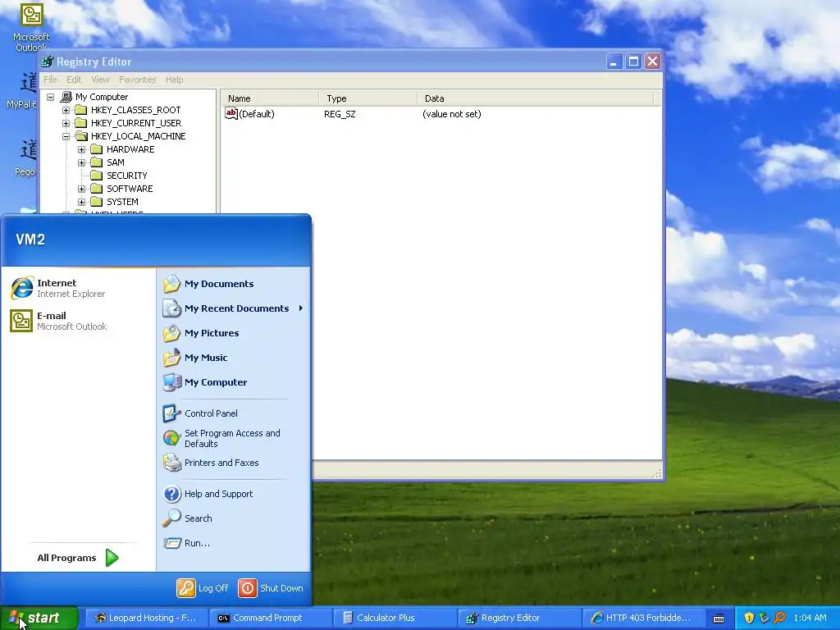Expand the SOFTWARE key
This screenshot has width=840, height=630.
click(81, 189)
